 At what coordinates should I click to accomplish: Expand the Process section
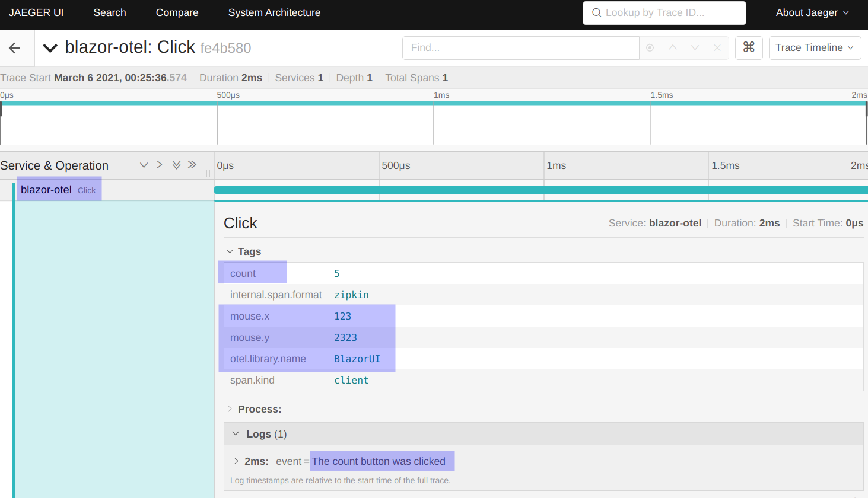[254, 409]
